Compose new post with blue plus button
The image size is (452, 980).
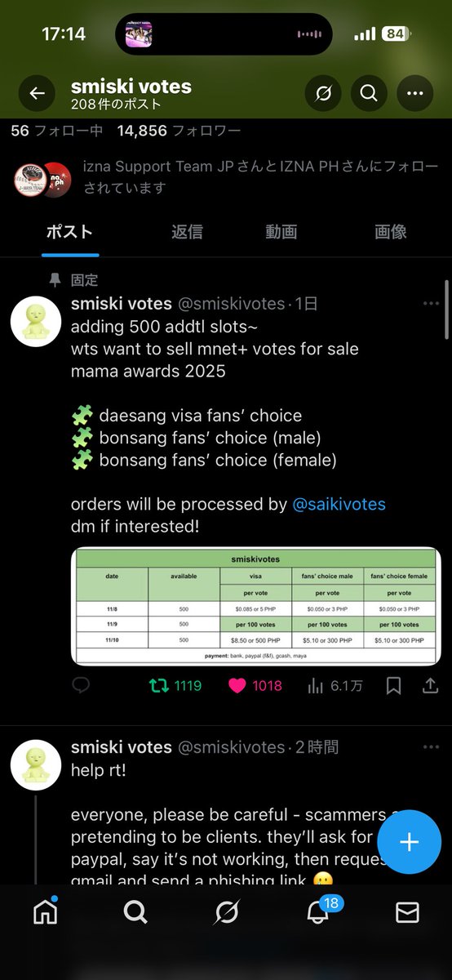click(409, 843)
